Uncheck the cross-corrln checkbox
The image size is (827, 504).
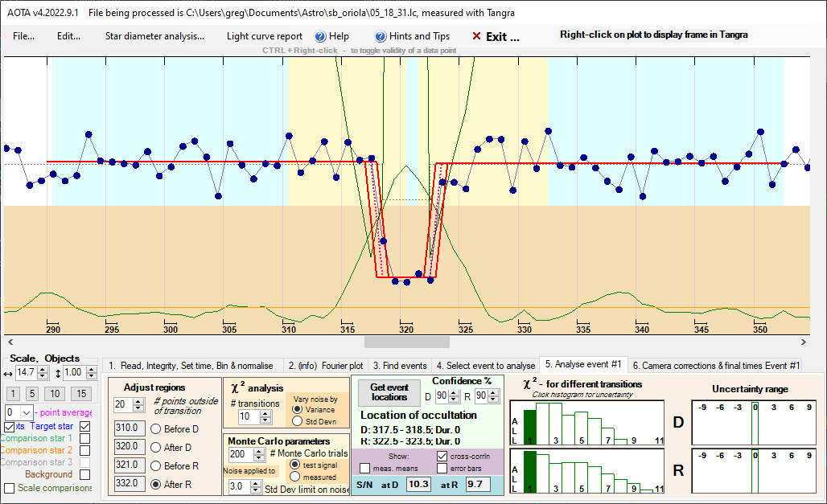442,456
